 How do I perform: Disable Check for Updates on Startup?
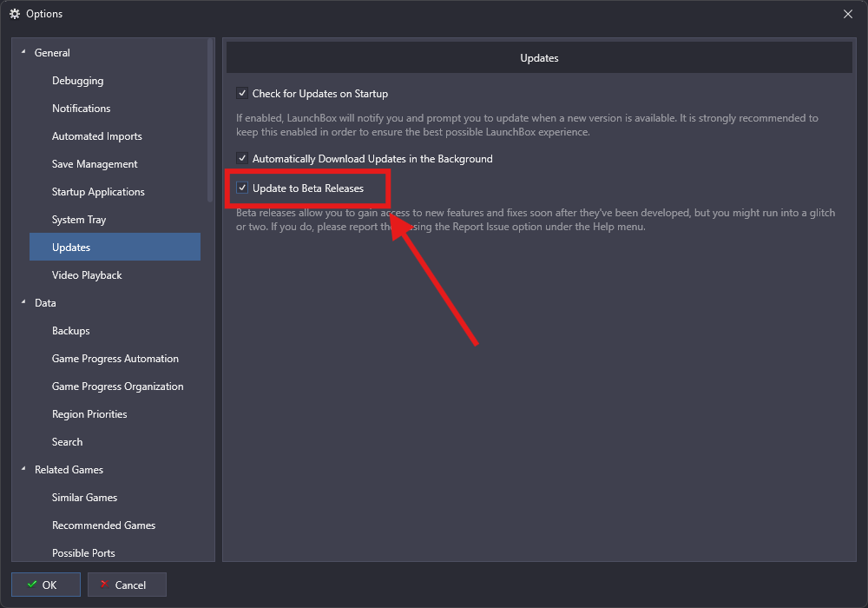pyautogui.click(x=242, y=93)
